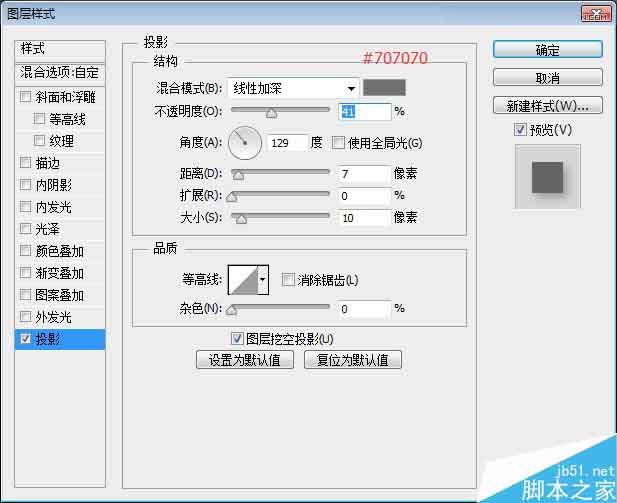This screenshot has height=503, width=617.
Task: Open the 混合模式 线性加深 dropdown
Action: point(293,88)
